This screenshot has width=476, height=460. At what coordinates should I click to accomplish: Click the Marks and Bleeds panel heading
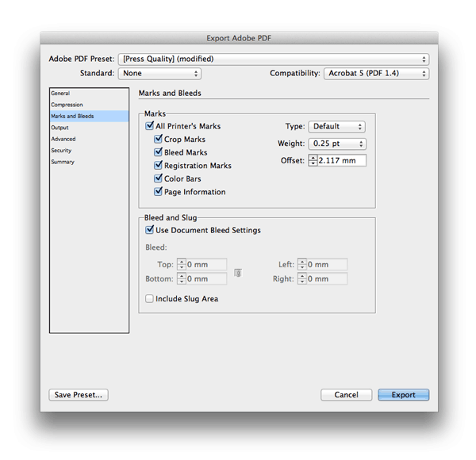170,93
